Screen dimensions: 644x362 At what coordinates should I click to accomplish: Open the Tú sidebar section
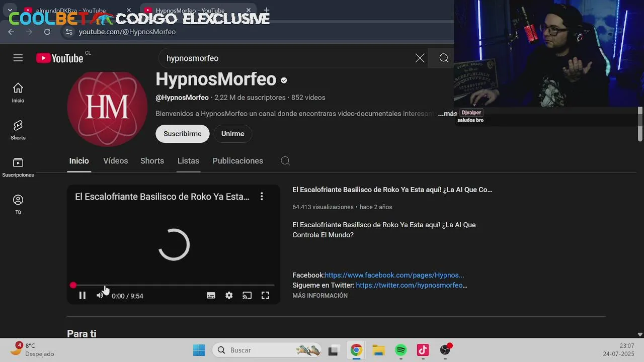[x=18, y=205]
